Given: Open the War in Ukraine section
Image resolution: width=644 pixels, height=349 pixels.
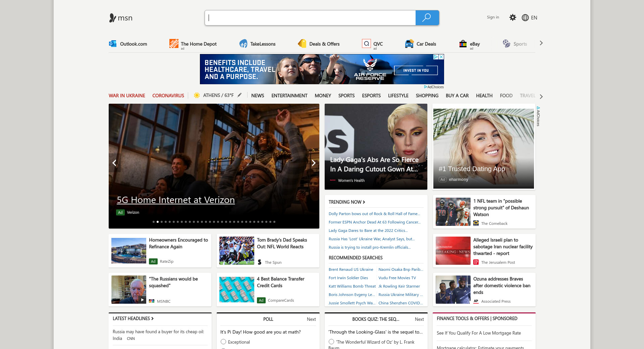Looking at the screenshot, I should point(127,96).
